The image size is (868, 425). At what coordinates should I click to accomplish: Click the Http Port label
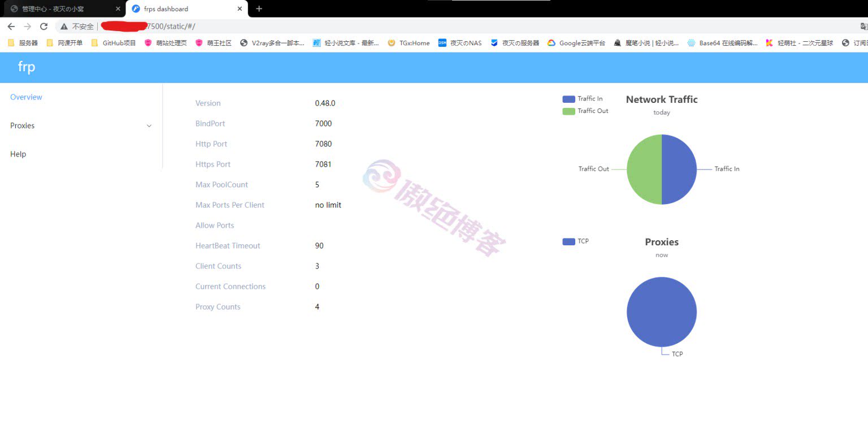[211, 144]
